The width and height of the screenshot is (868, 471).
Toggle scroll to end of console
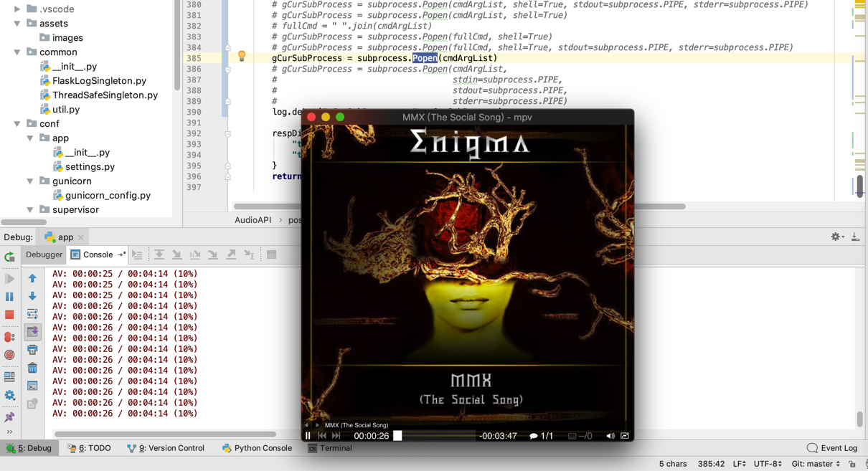32,332
